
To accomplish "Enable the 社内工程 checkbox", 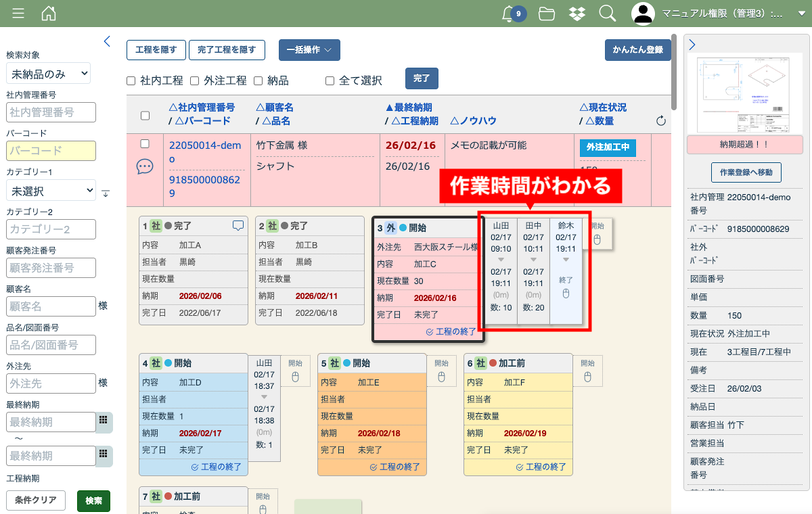I will point(131,81).
